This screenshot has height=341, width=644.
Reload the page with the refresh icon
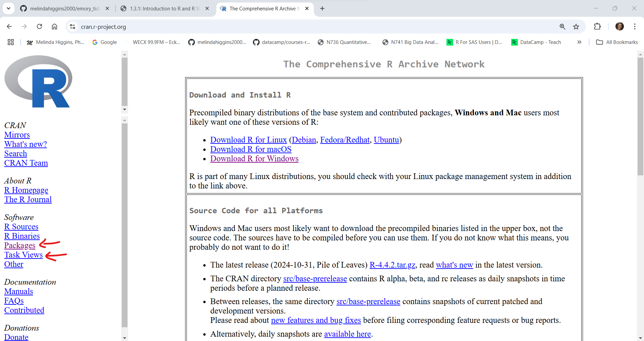[39, 26]
